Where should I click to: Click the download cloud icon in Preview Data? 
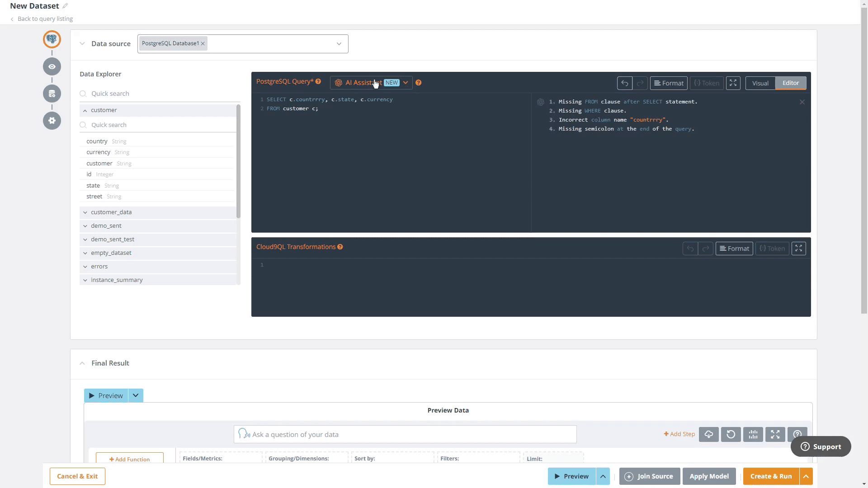[x=708, y=434]
